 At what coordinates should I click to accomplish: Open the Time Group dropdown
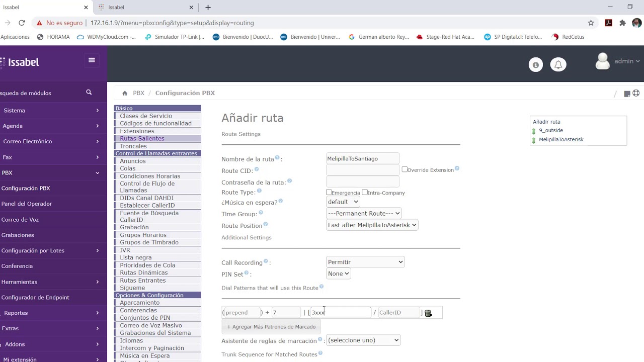[x=364, y=213]
